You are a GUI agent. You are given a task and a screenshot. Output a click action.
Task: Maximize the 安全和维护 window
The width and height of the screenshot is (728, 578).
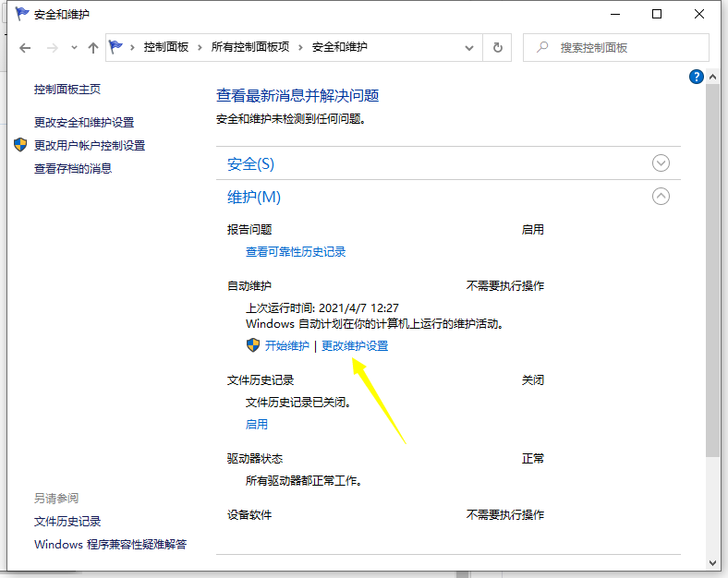pos(657,14)
